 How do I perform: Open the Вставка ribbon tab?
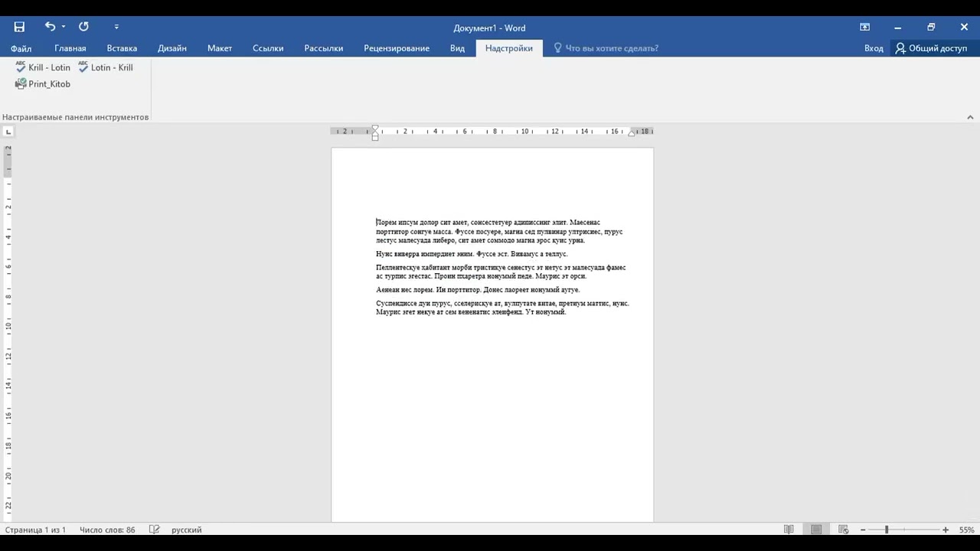tap(122, 48)
